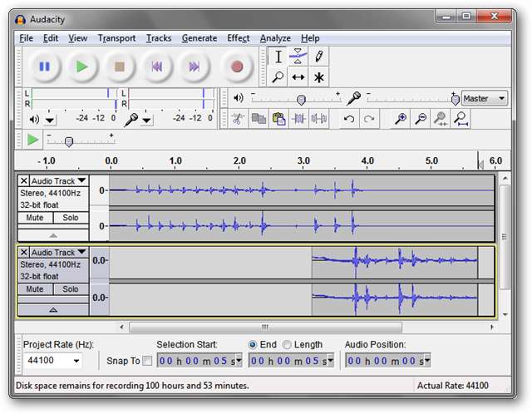532x414 pixels.
Task: Open the Effect menu
Action: point(238,38)
